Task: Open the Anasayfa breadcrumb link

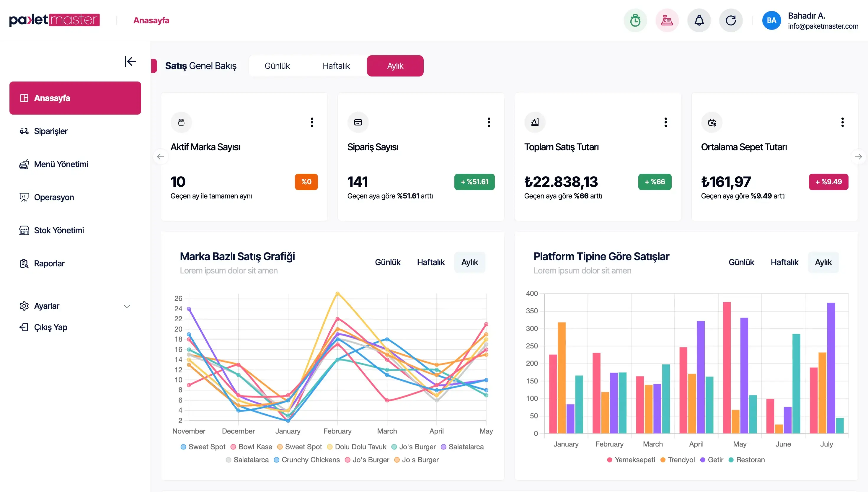Action: point(151,20)
